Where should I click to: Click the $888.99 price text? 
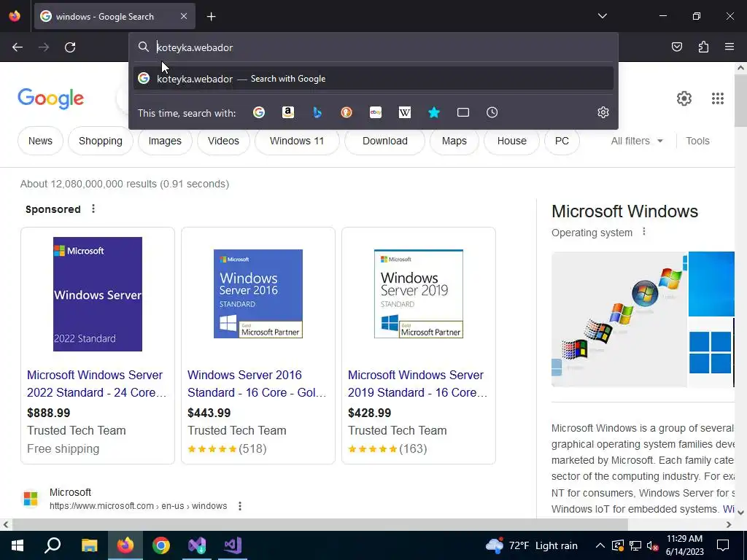tap(49, 413)
